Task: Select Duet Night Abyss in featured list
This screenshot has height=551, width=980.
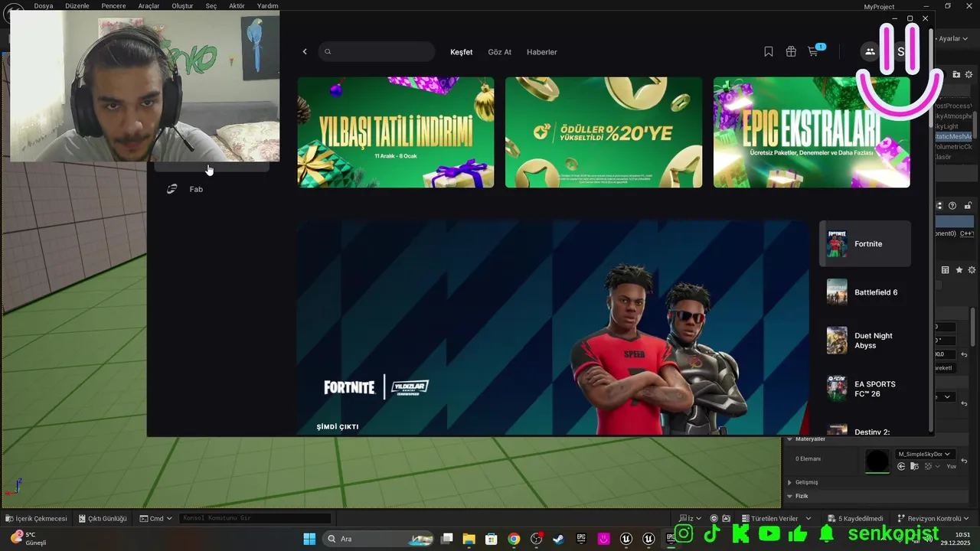Action: (865, 341)
